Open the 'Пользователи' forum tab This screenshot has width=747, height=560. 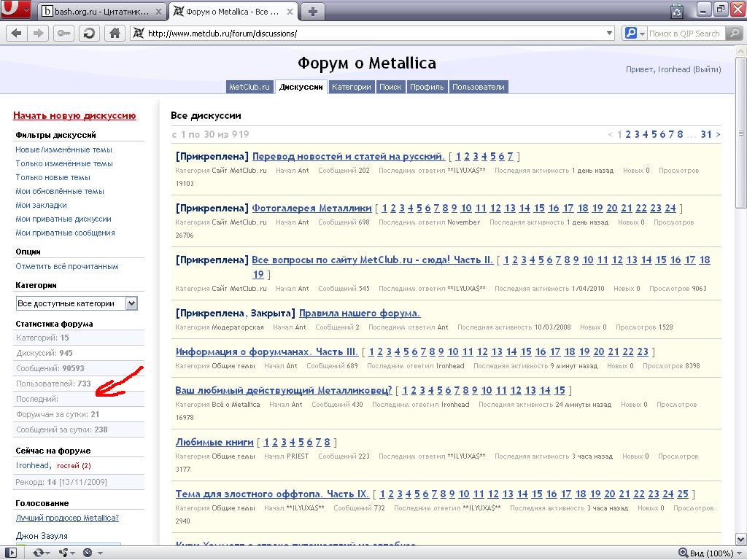tap(478, 87)
